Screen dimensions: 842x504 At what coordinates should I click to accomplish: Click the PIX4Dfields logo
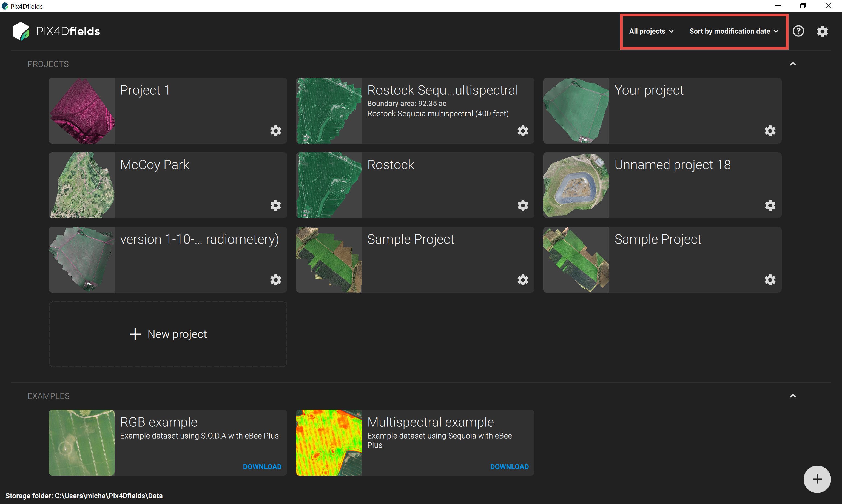56,31
